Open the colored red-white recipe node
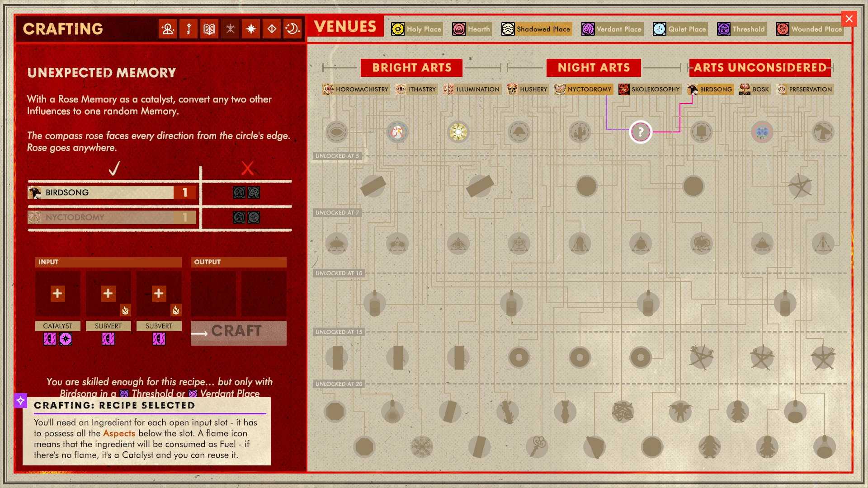Viewport: 868px width, 488px height. tap(397, 132)
